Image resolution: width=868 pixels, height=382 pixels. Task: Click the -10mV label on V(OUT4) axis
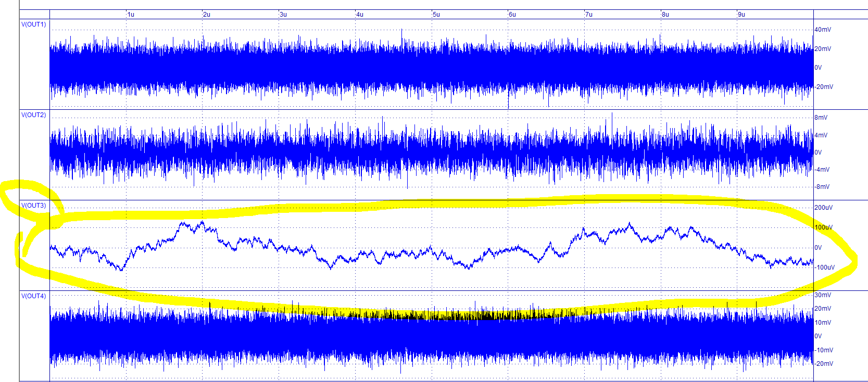coord(824,350)
